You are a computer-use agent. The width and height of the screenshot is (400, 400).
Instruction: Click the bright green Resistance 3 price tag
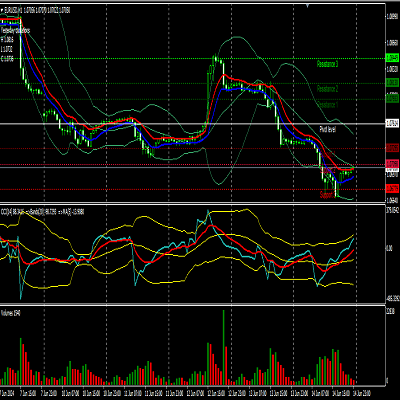pyautogui.click(x=392, y=58)
